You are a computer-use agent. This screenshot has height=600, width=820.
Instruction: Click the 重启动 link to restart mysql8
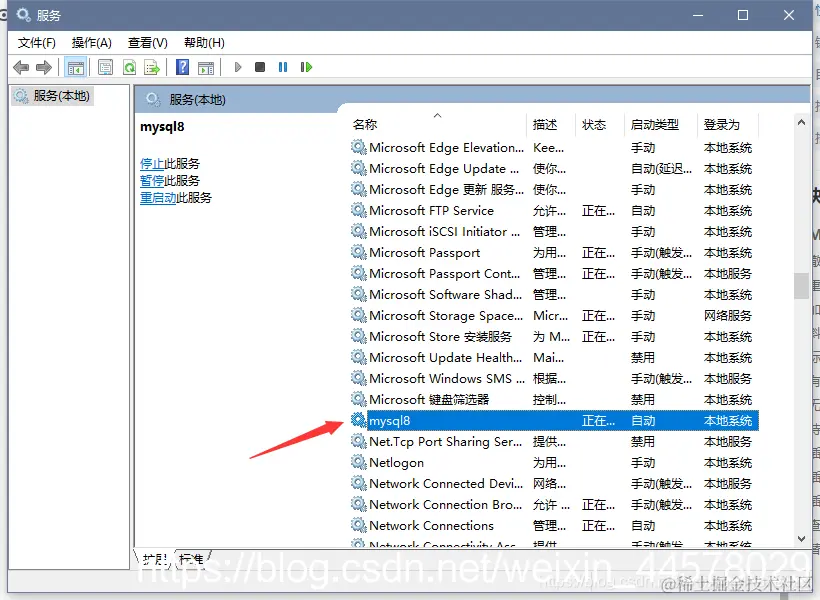tap(158, 198)
